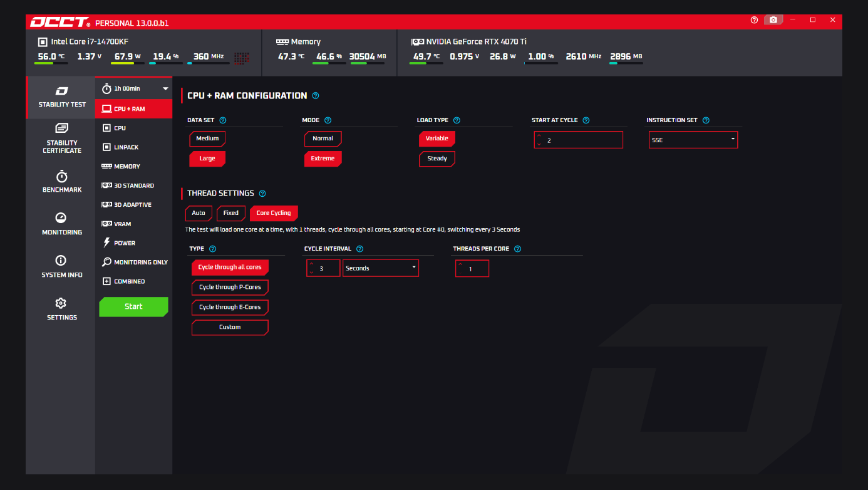Select Medium data set option
The width and height of the screenshot is (868, 490).
(207, 138)
